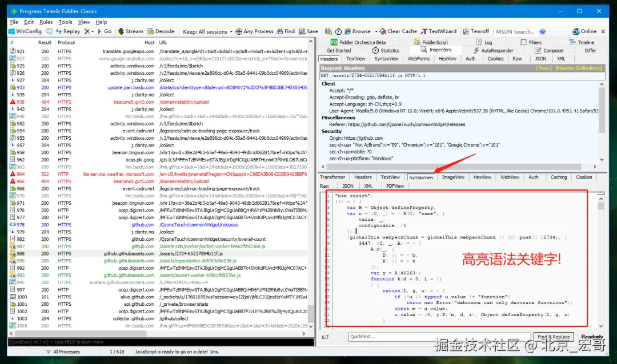617x364 pixels.
Task: Open the Timeline tab
Action: tap(582, 42)
